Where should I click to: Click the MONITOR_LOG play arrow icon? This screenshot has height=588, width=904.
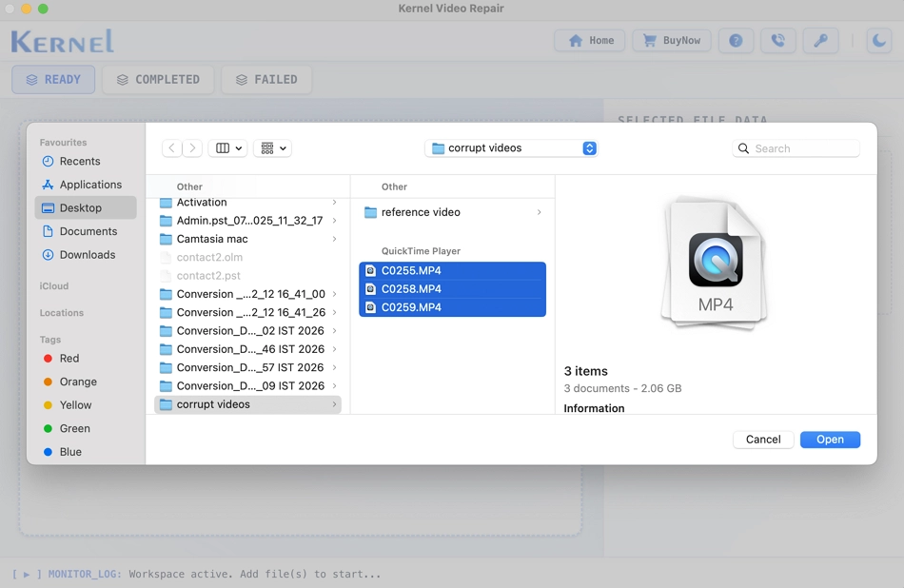[x=26, y=574]
